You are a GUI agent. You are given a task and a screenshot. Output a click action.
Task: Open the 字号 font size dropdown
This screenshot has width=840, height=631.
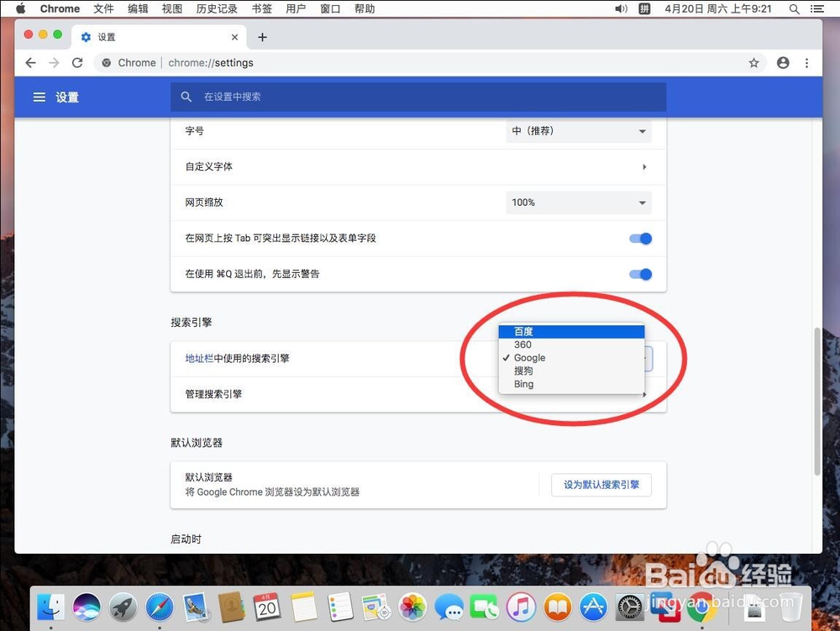click(x=579, y=131)
